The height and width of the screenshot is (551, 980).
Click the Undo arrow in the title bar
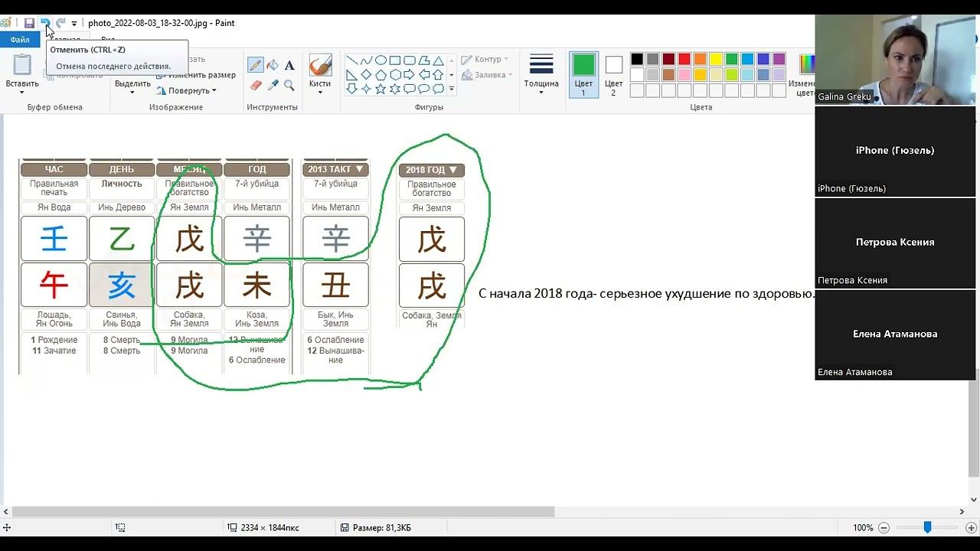click(45, 23)
